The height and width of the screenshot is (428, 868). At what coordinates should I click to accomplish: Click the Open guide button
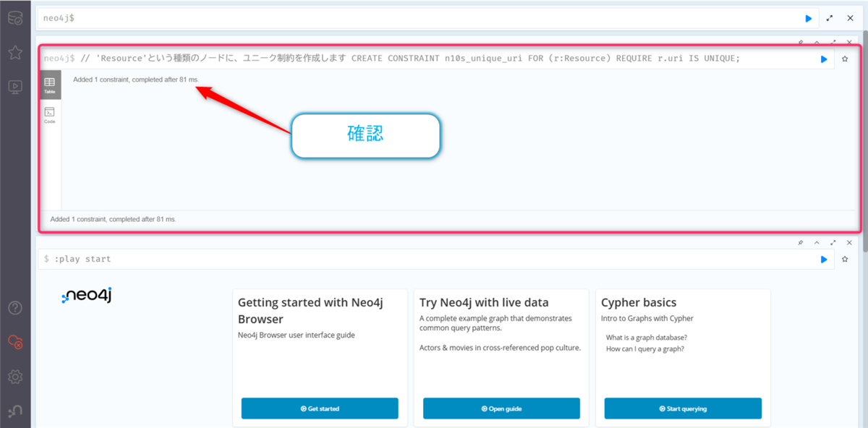[501, 408]
